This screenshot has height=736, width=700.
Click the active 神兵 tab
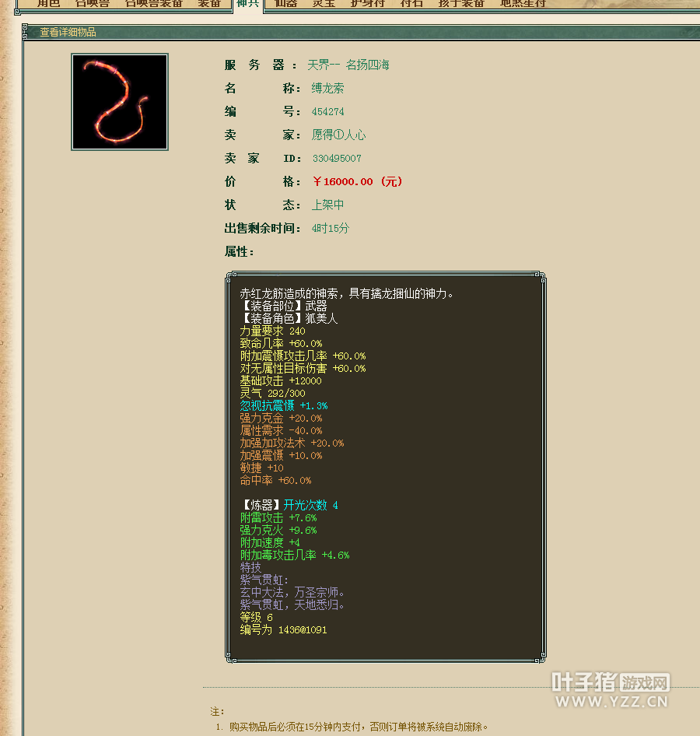[x=247, y=4]
